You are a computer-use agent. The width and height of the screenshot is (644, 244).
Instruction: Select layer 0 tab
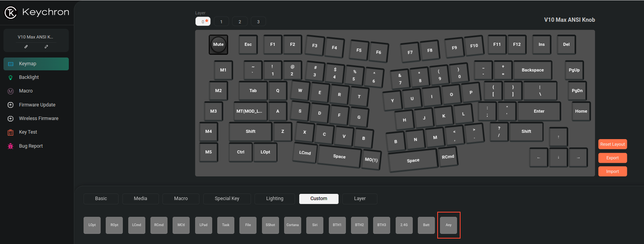[x=203, y=21]
